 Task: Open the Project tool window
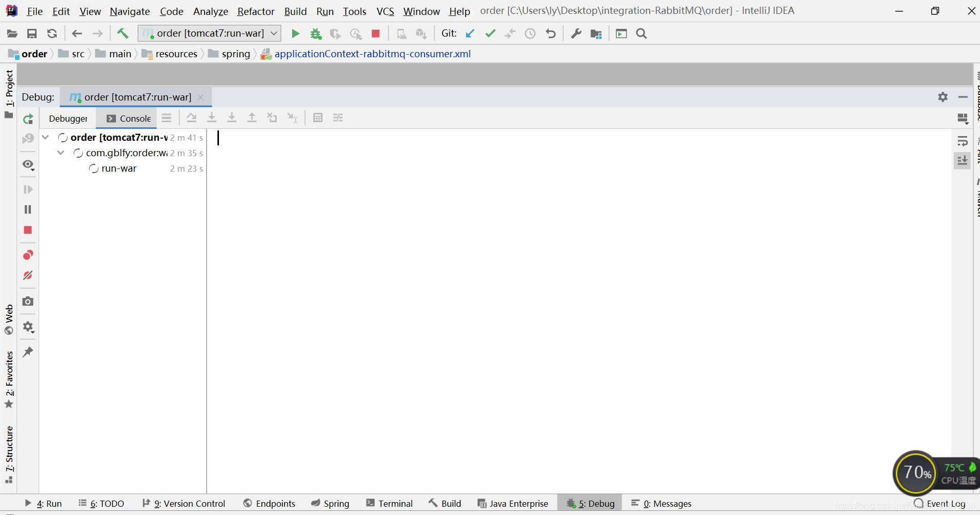point(9,94)
